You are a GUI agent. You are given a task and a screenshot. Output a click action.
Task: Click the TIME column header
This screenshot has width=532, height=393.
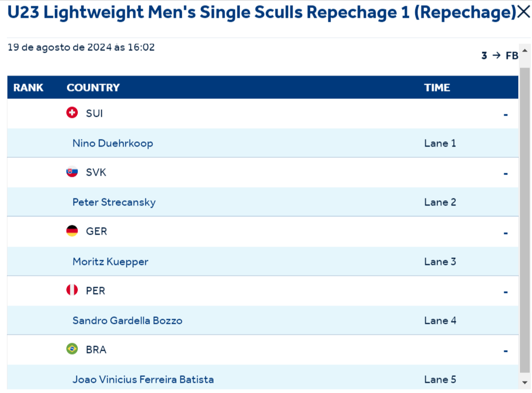[x=437, y=88]
